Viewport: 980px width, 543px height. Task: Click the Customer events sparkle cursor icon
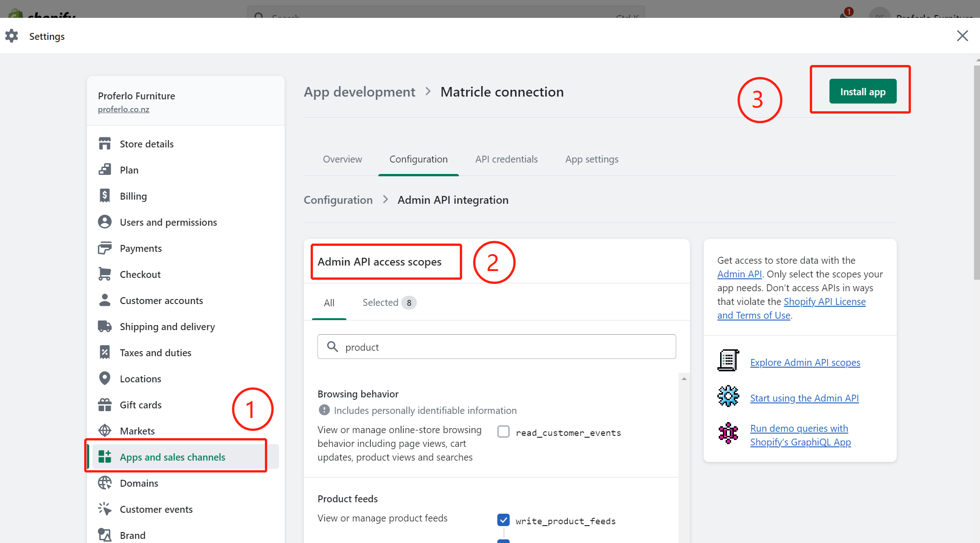click(x=105, y=509)
